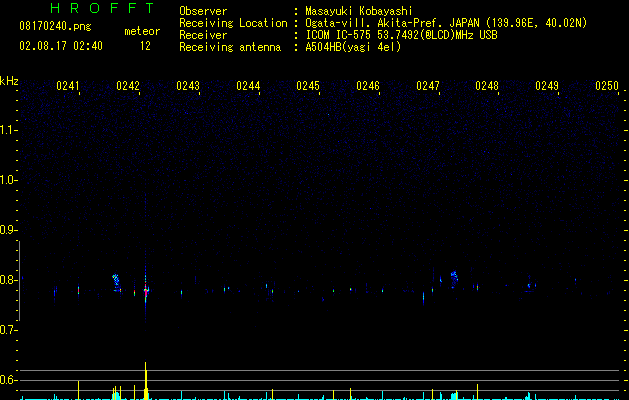Click the gray frequency range bar at left
629x400 pixels.
click(19, 281)
